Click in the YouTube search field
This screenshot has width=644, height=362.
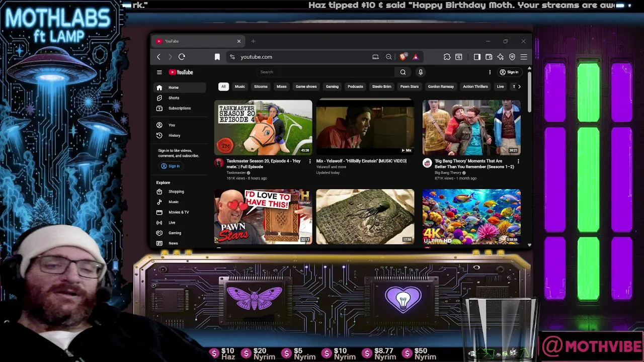[327, 72]
